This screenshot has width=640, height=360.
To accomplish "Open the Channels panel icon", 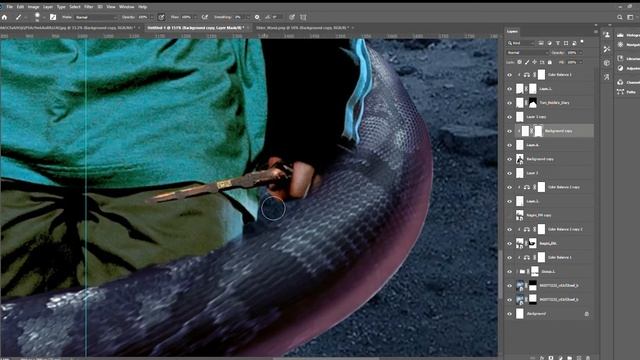I will click(x=621, y=82).
